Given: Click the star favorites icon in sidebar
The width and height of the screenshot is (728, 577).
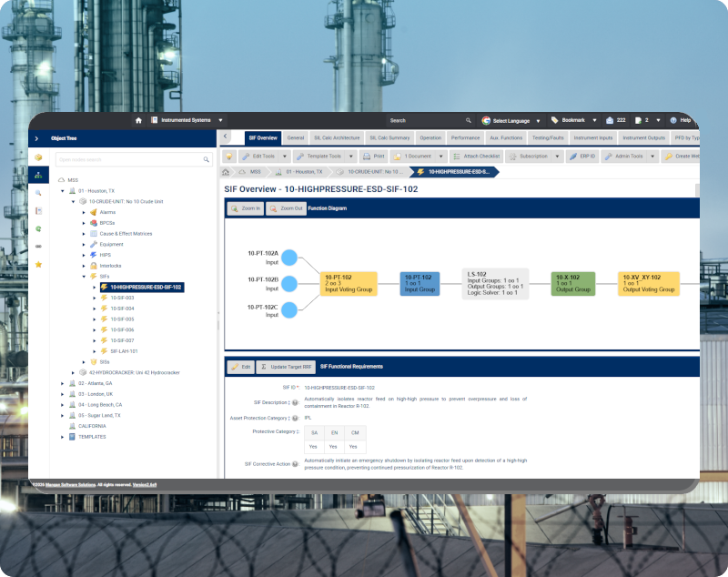Looking at the screenshot, I should (x=38, y=264).
